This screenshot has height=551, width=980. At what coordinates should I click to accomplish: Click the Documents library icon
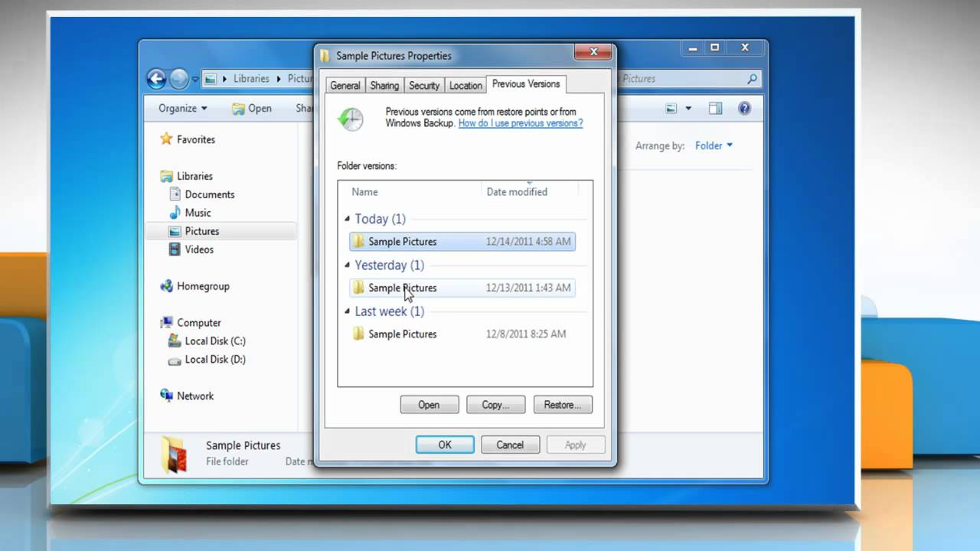[175, 194]
